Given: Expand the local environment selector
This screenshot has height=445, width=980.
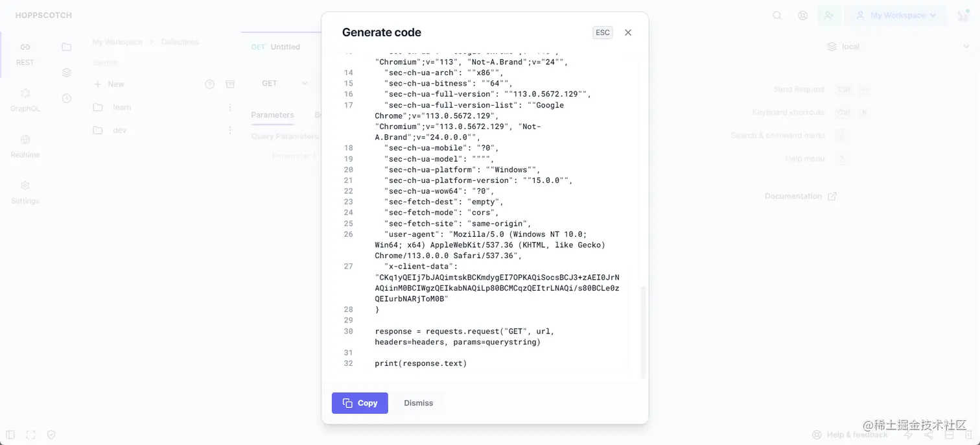Looking at the screenshot, I should point(897,47).
